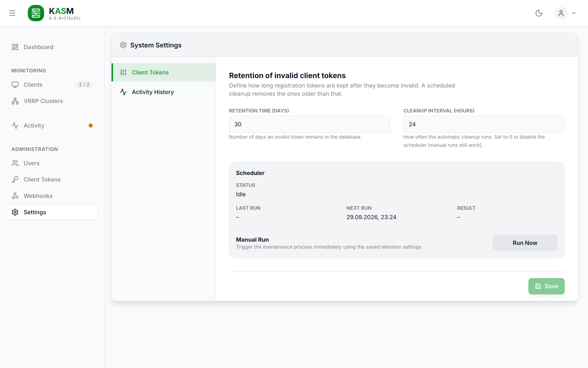
Task: Click the VRRP Clusters network icon
Action: pos(15,101)
